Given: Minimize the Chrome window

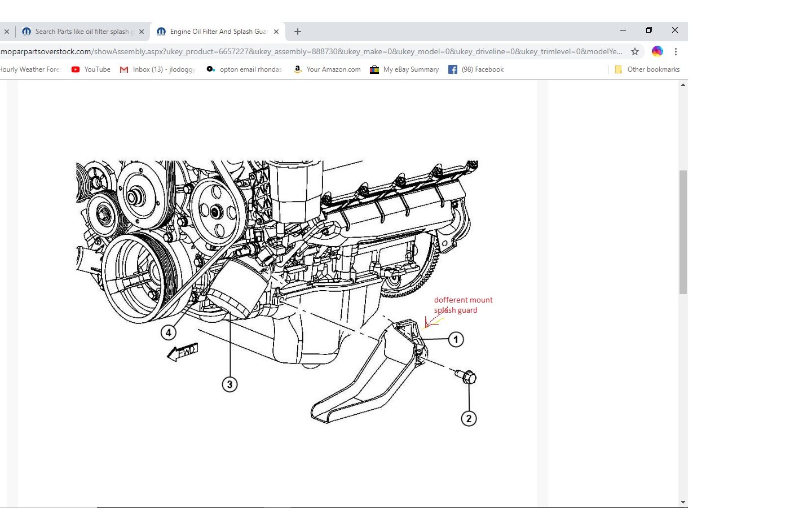Looking at the screenshot, I should click(623, 30).
